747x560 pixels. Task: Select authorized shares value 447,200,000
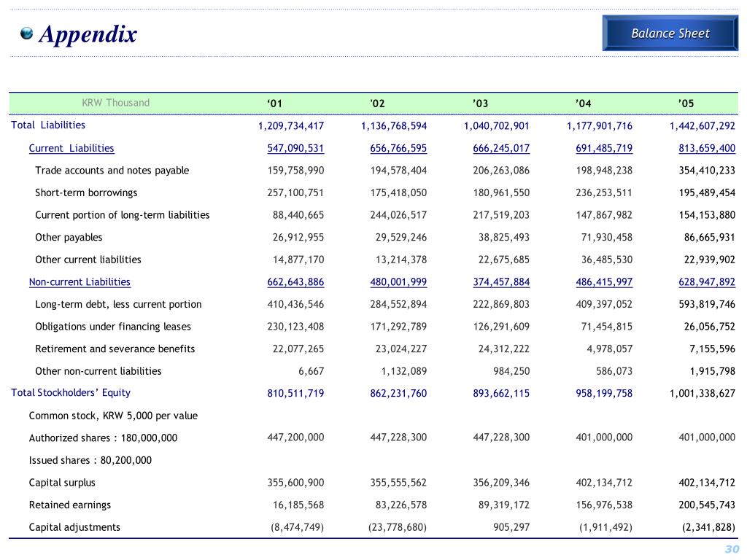(x=295, y=437)
